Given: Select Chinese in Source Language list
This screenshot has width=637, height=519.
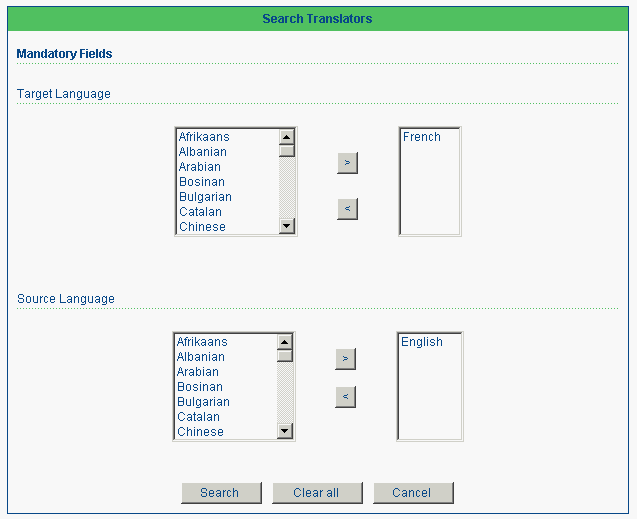Looking at the screenshot, I should pyautogui.click(x=200, y=432).
